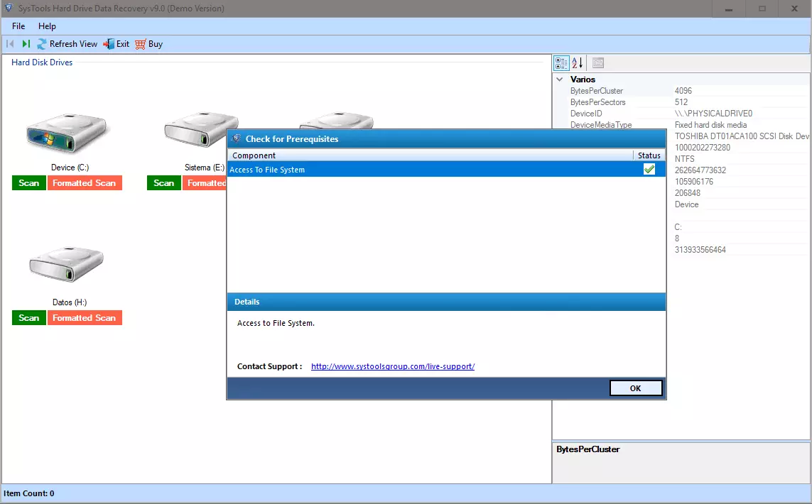
Task: Open the File menu
Action: pos(18,26)
